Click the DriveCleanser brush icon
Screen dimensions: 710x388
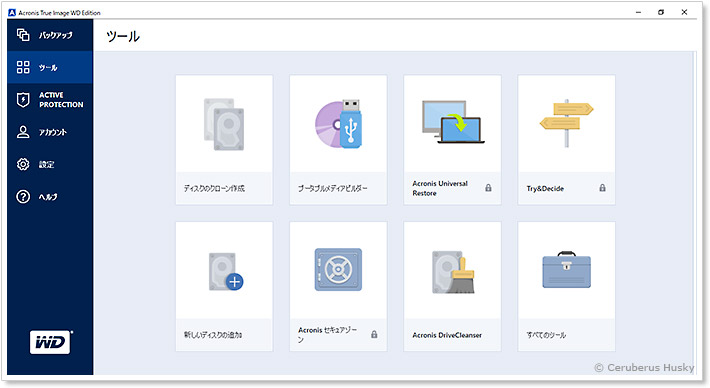point(453,272)
